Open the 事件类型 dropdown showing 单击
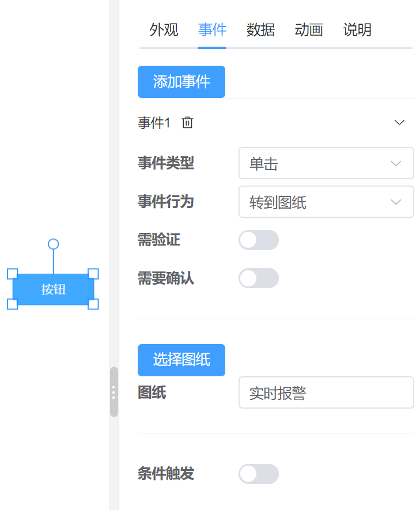Viewport: 420px width, 510px height. [326, 163]
